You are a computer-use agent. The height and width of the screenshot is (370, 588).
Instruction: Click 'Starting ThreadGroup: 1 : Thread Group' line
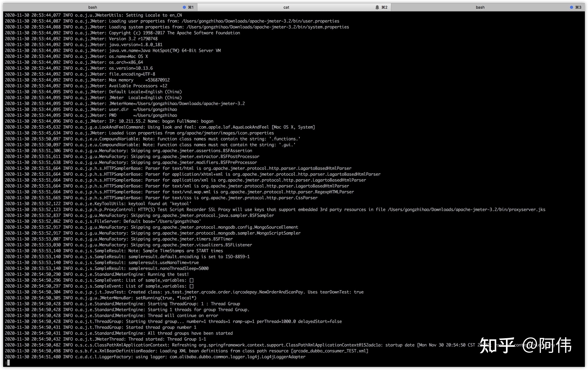coord(122,304)
